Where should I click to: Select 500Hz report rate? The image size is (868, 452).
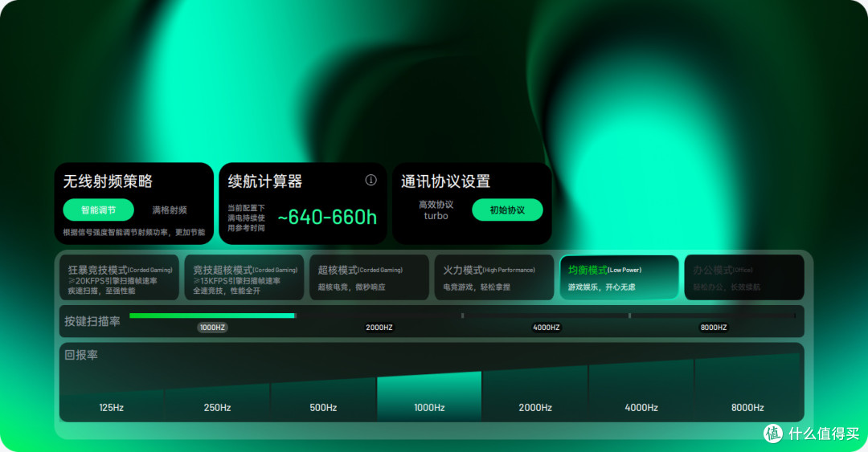323,400
